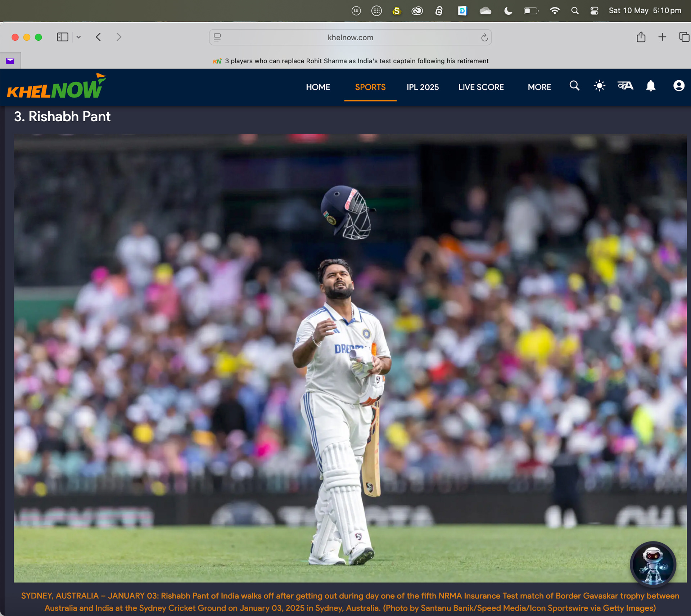Click the Khel Now logo
Image resolution: width=691 pixels, height=616 pixels.
57,87
